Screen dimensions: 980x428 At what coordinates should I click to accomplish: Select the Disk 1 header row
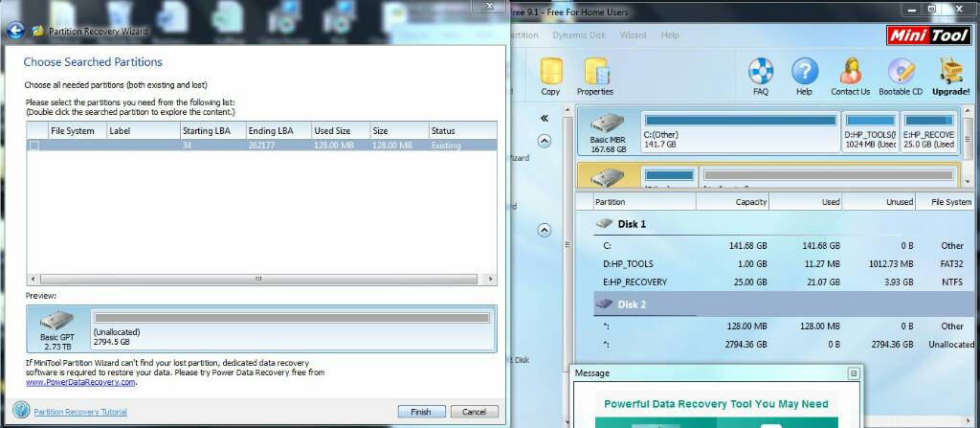785,224
